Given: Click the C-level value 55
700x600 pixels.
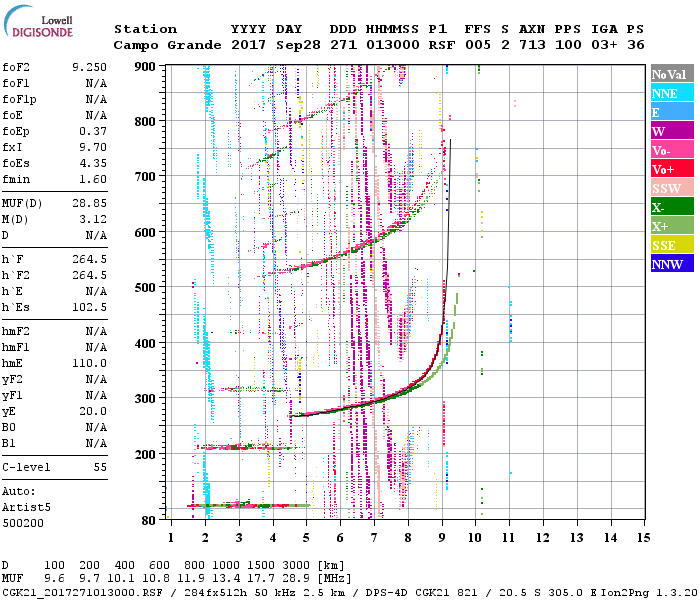Looking at the screenshot, I should (x=100, y=467).
